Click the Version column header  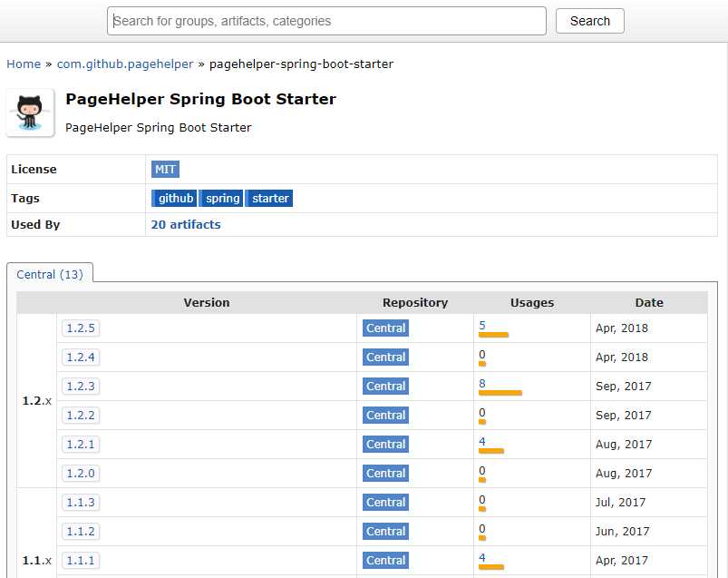click(207, 302)
